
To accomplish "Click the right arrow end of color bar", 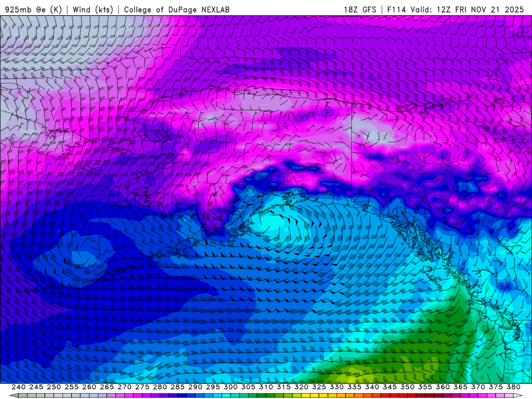I will tap(519, 396).
